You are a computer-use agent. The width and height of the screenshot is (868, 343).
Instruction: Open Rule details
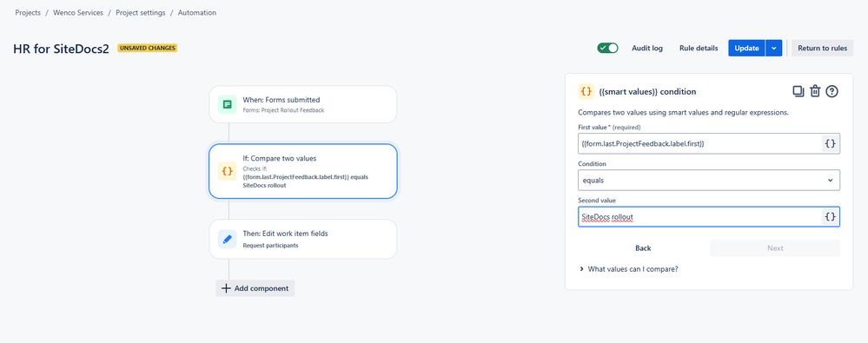coord(699,48)
